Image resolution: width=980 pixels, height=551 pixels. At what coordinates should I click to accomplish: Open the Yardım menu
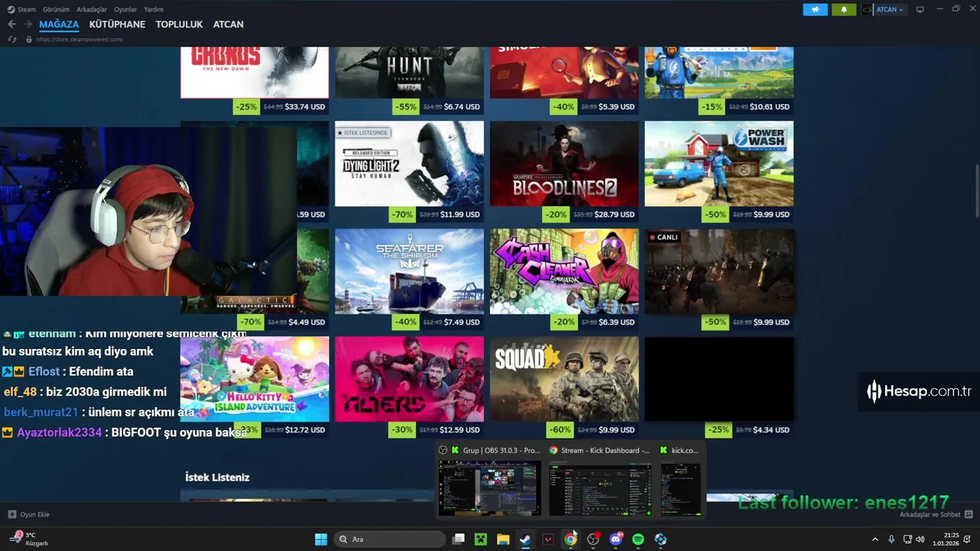[x=154, y=9]
